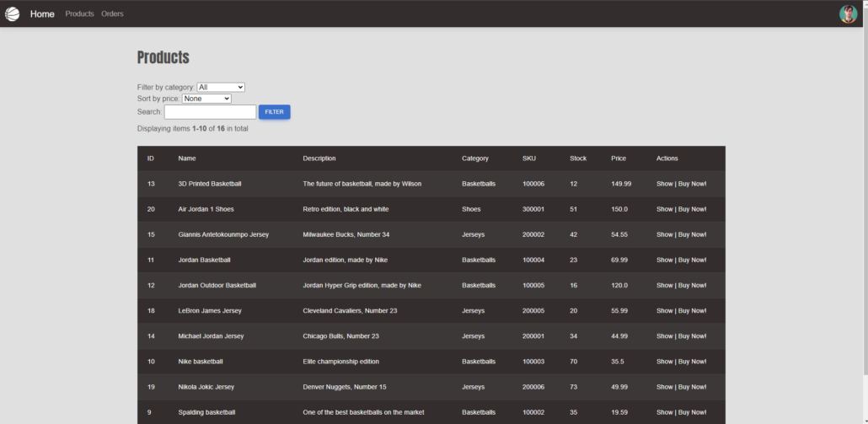
Task: Open the user avatar profile picture
Action: click(848, 13)
